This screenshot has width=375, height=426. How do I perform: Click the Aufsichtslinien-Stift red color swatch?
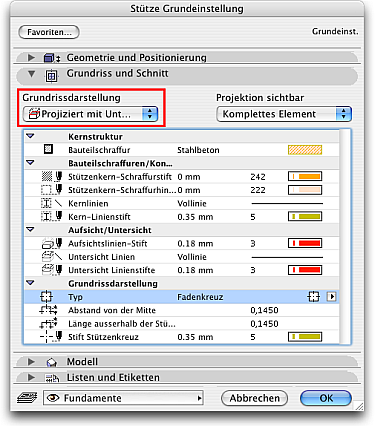(x=305, y=243)
